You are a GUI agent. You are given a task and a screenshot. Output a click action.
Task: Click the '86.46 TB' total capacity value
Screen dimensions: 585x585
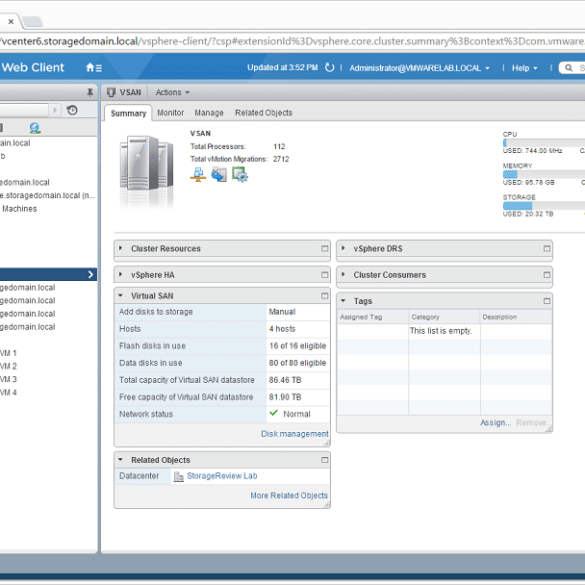[285, 380]
